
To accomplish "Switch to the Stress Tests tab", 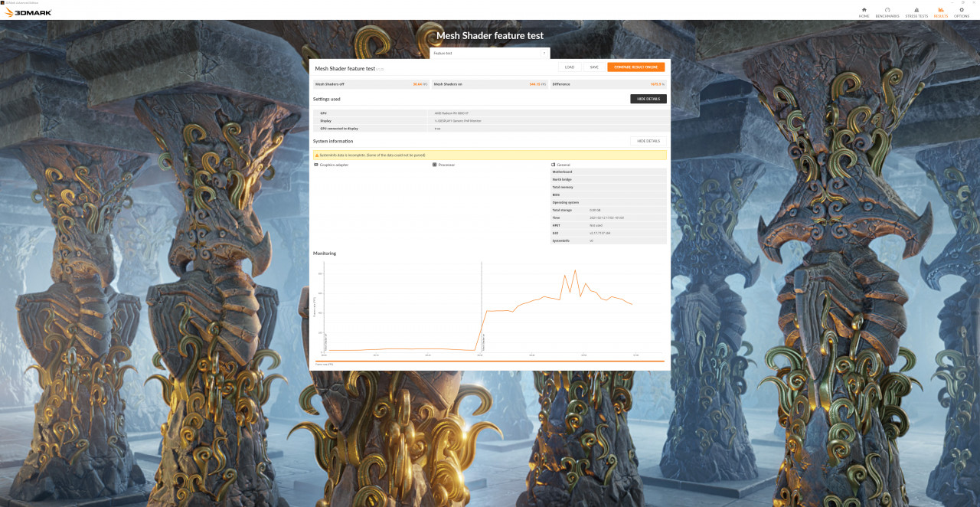I will pyautogui.click(x=916, y=12).
